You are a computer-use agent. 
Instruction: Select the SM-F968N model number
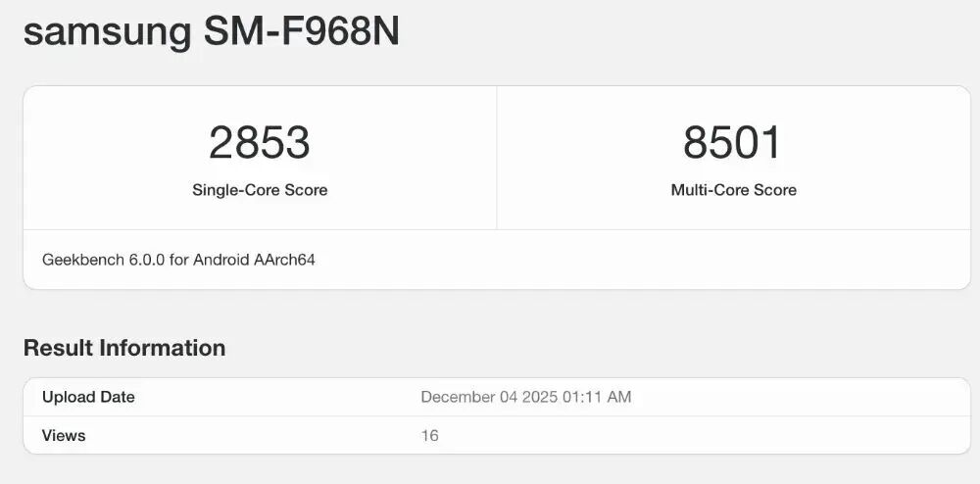click(x=302, y=31)
